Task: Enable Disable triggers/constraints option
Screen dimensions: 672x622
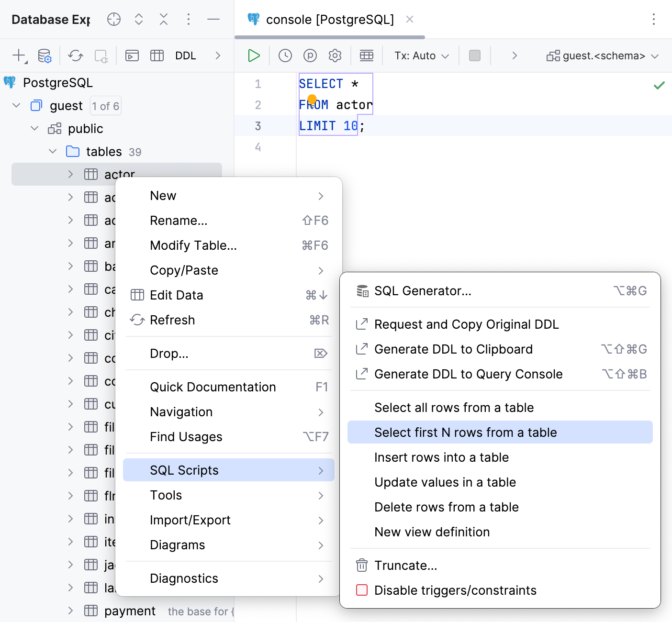Action: point(455,590)
